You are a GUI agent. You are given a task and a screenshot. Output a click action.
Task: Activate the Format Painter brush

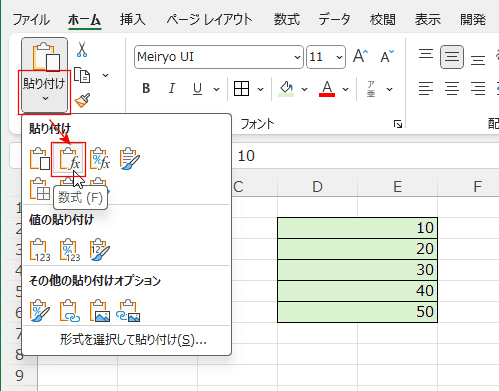pyautogui.click(x=82, y=100)
